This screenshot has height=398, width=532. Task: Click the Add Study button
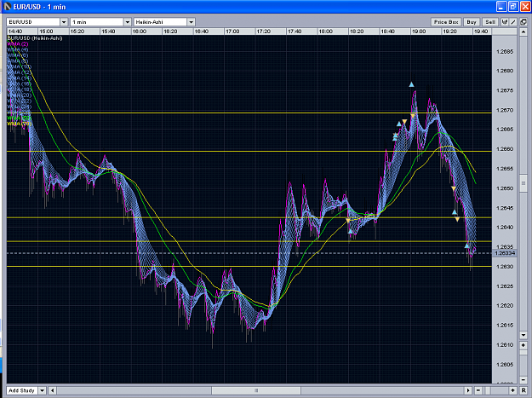click(22, 390)
